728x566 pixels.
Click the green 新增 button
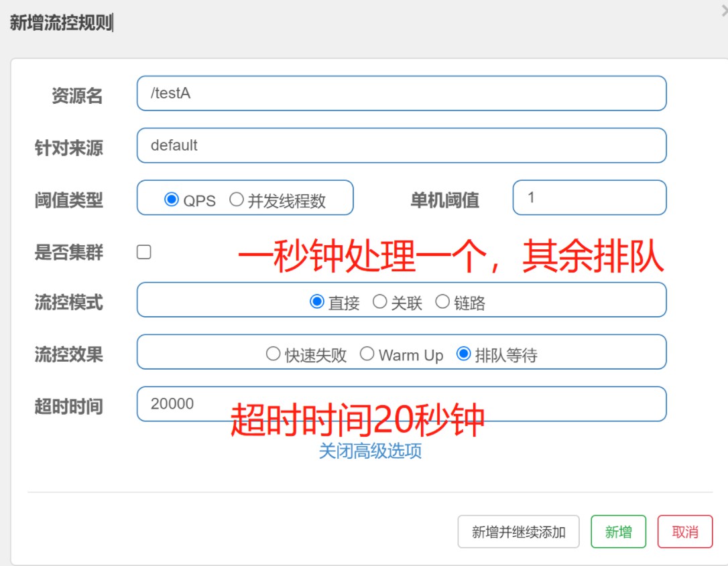point(619,532)
